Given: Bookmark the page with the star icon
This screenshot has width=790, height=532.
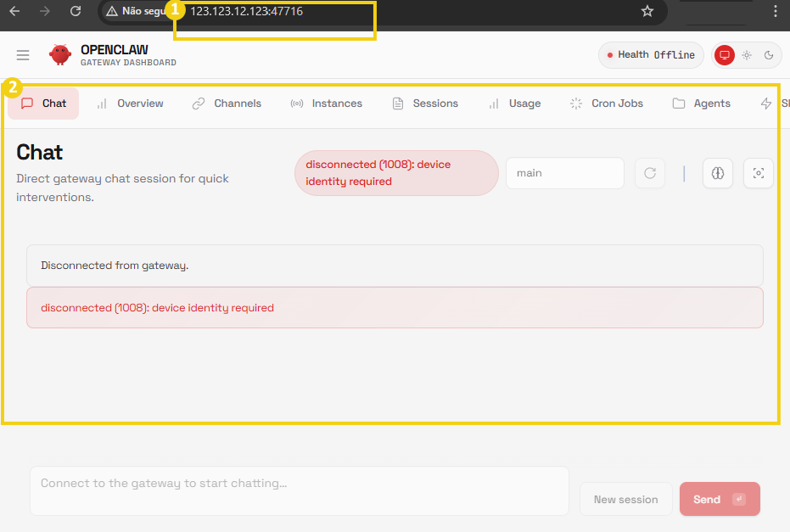Looking at the screenshot, I should pyautogui.click(x=647, y=12).
